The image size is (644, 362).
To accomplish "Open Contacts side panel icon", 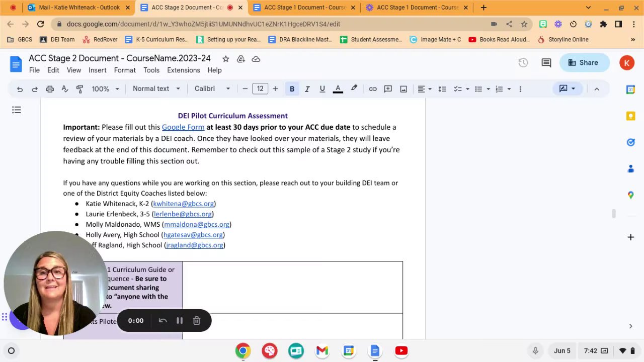I will click(630, 169).
